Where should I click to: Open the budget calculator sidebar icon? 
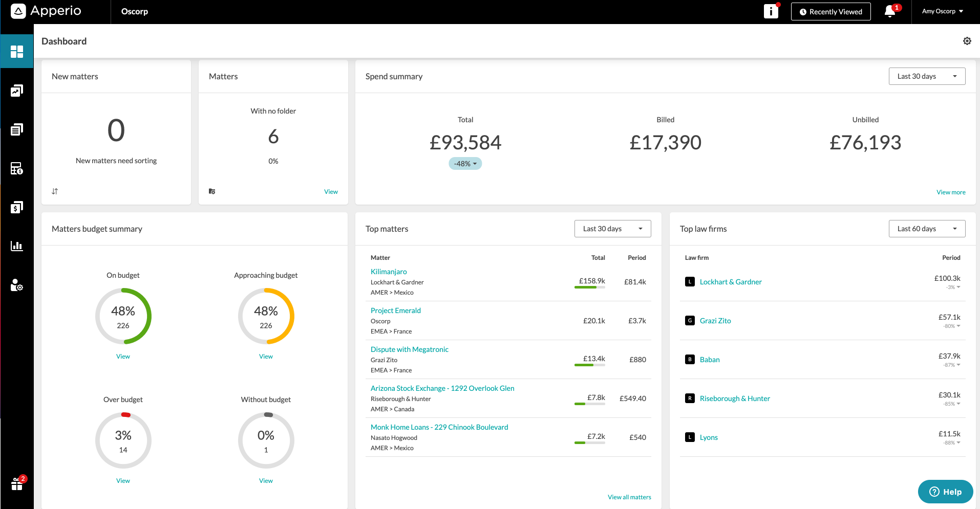[x=17, y=168]
